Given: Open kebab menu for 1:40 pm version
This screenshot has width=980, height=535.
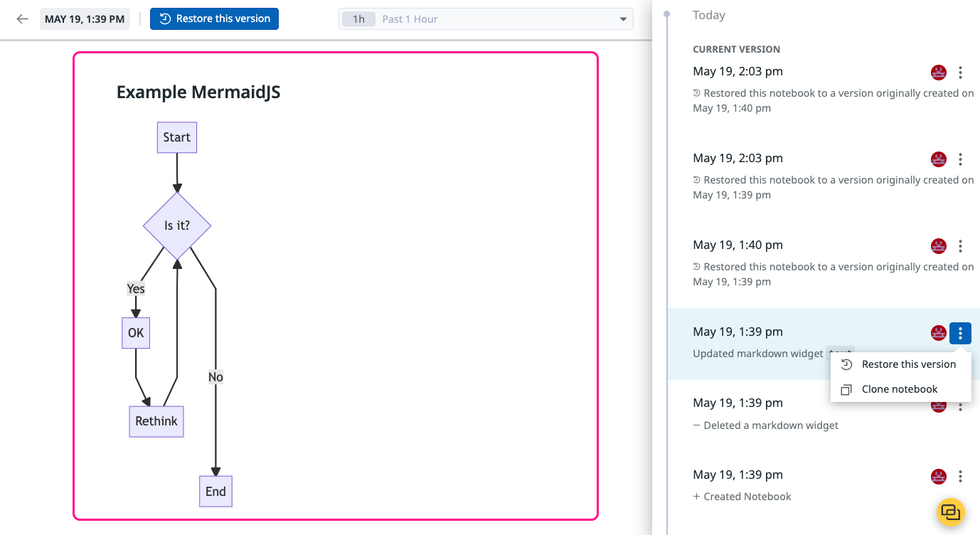Looking at the screenshot, I should click(x=960, y=245).
